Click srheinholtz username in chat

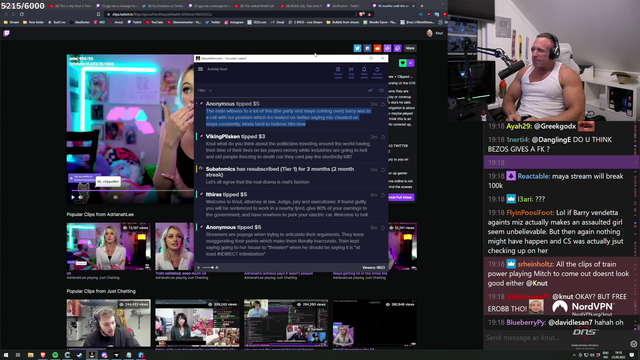point(536,264)
